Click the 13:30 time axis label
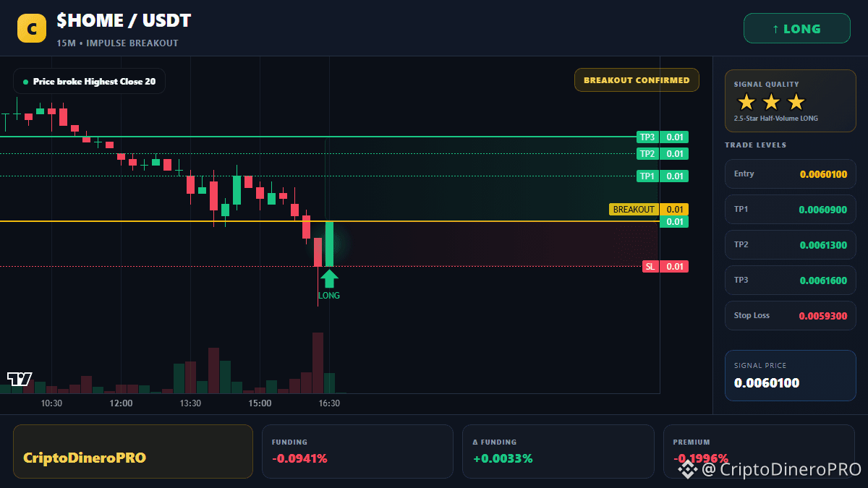Viewport: 868px width, 488px height. coord(190,403)
